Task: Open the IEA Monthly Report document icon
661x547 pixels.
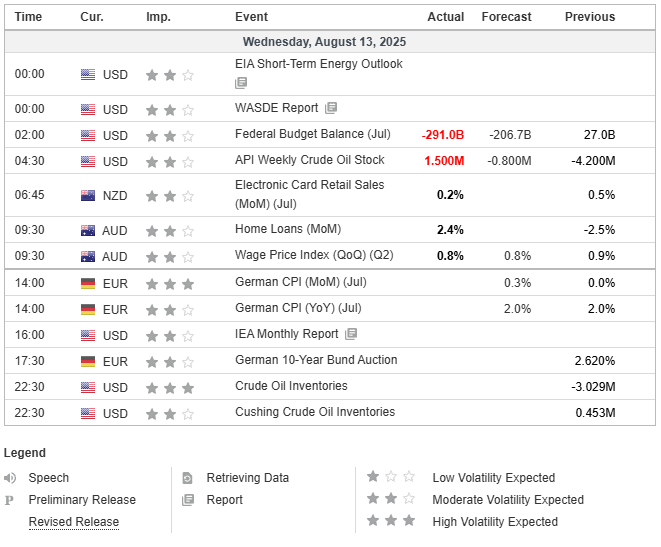Action: click(351, 334)
